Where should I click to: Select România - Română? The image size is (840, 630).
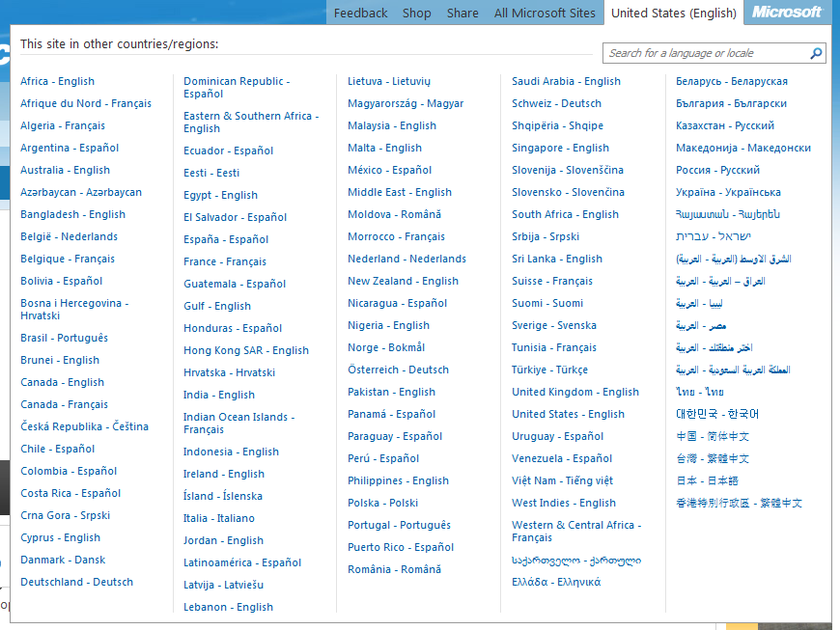coord(394,569)
